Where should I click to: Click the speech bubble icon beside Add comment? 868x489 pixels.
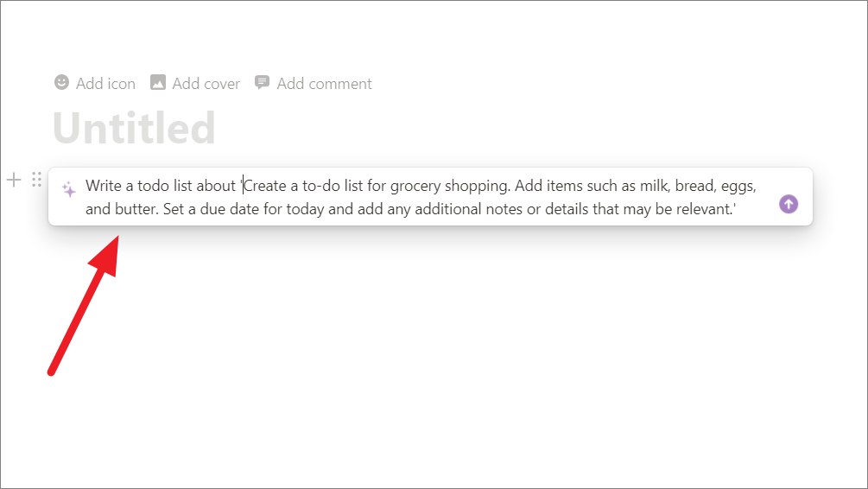(262, 83)
